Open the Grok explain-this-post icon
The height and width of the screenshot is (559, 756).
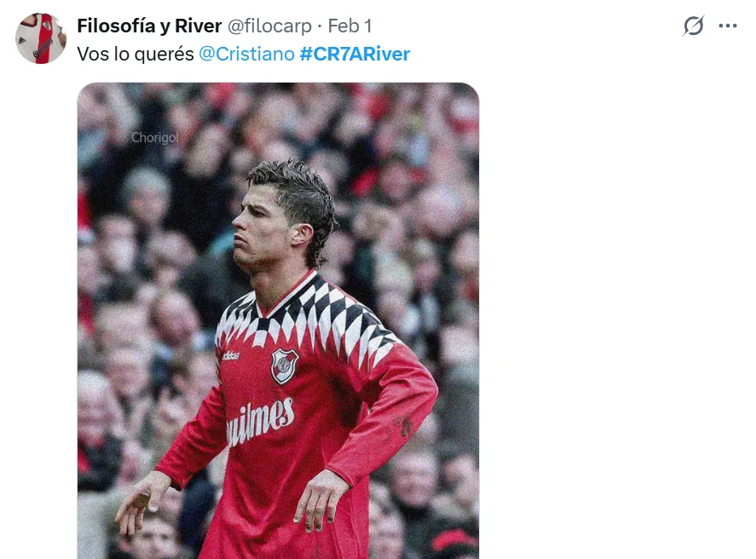point(693,26)
